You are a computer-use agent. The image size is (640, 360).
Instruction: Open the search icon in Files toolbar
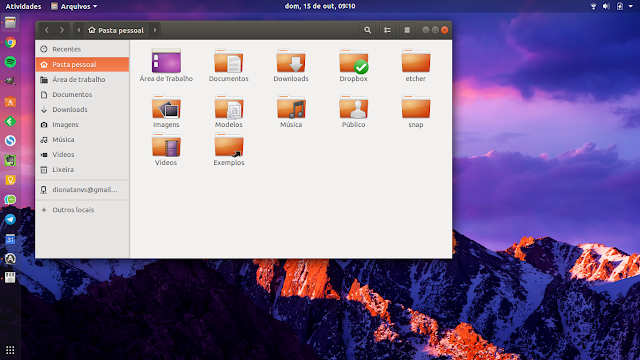pos(367,30)
